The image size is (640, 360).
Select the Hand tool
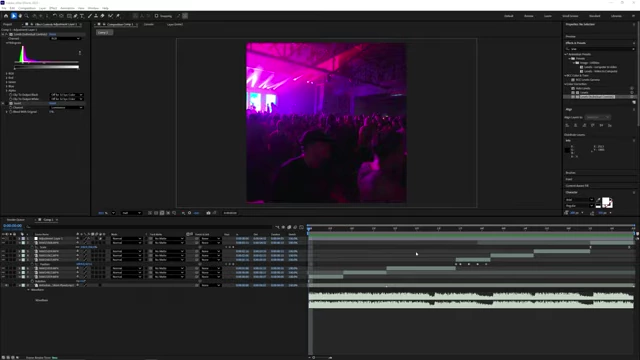coord(20,16)
